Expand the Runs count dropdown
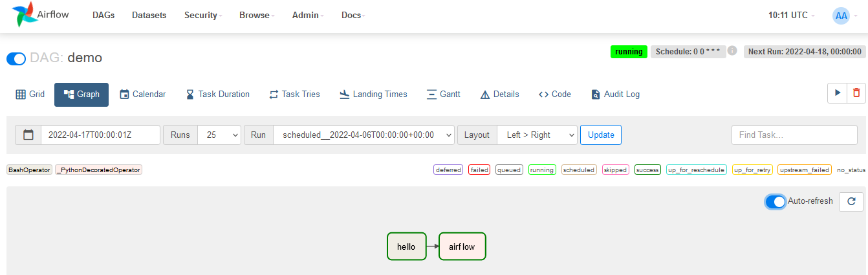The height and width of the screenshot is (275, 868). pos(219,135)
